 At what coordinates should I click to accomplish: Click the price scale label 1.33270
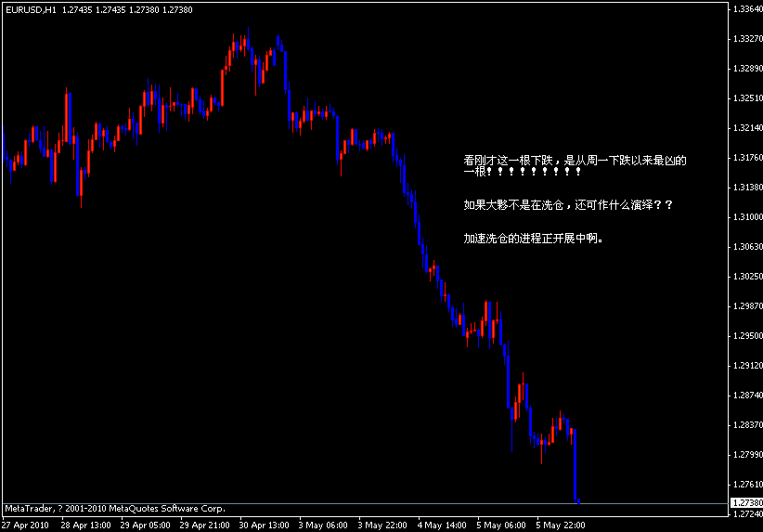(x=747, y=38)
